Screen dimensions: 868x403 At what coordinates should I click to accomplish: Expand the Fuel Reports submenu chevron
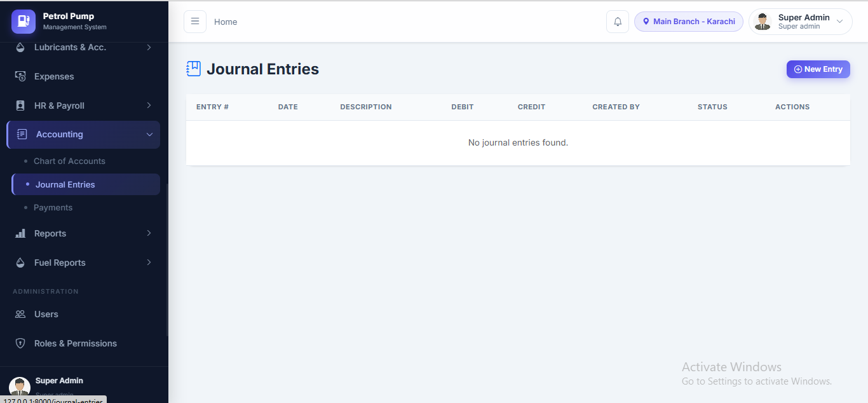click(149, 263)
